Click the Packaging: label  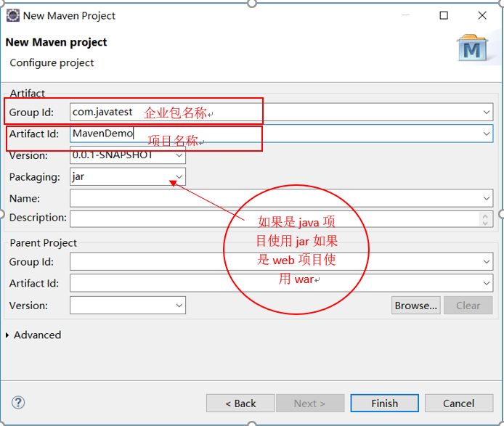tap(35, 177)
